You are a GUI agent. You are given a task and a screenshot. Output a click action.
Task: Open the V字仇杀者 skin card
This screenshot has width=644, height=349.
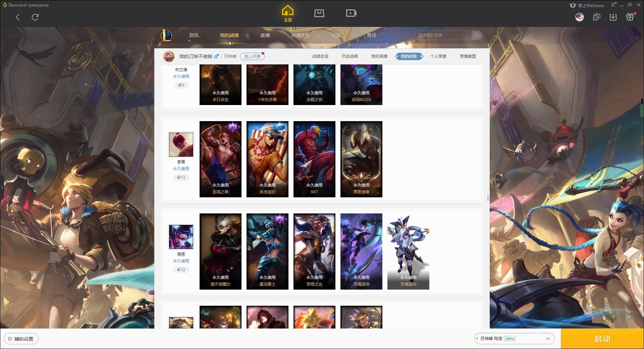point(267,85)
